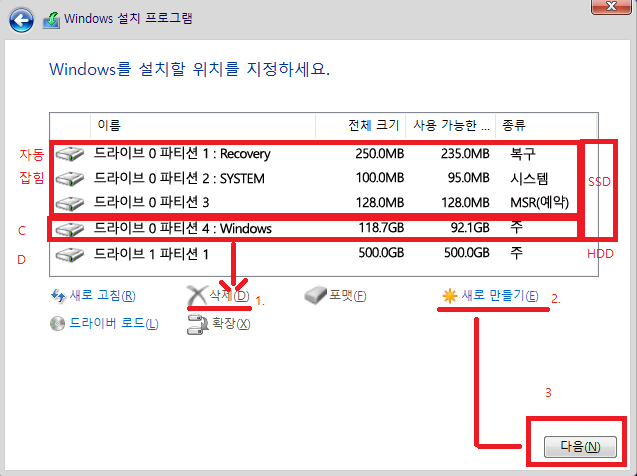Go back with the blue arrow button
The height and width of the screenshot is (476, 637).
click(x=21, y=20)
